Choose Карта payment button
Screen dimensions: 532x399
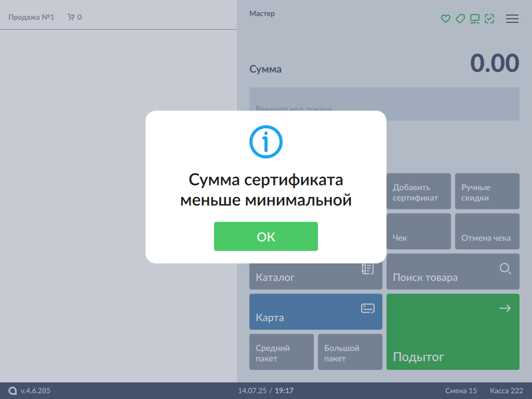[x=316, y=312]
